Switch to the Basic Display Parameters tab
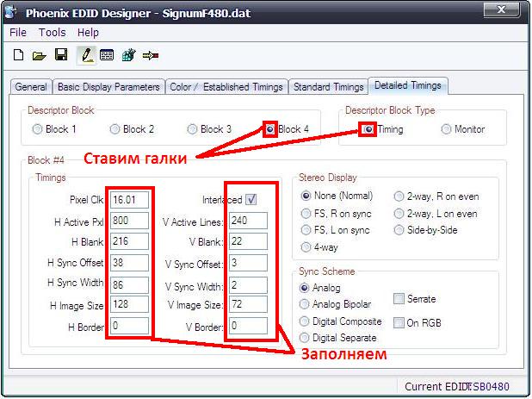 tap(108, 86)
